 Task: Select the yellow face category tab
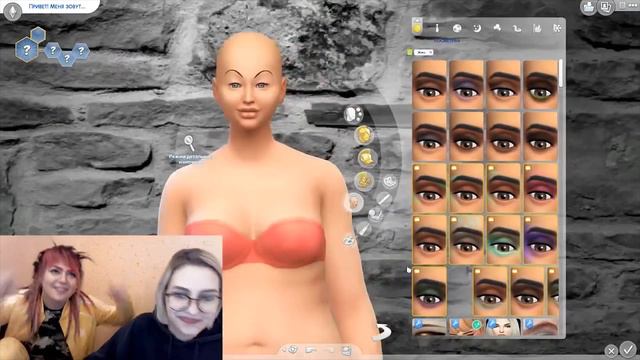417,27
